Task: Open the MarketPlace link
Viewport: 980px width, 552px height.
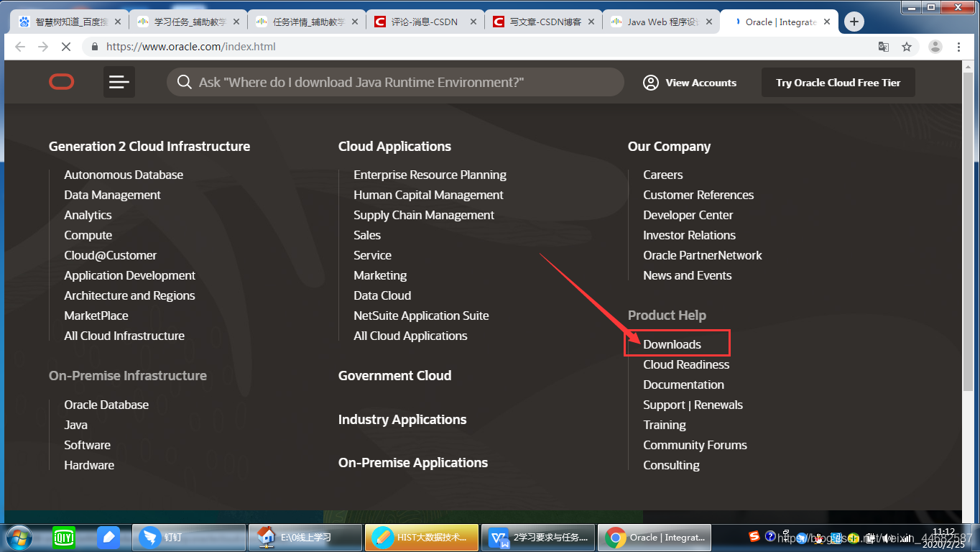Action: click(96, 316)
